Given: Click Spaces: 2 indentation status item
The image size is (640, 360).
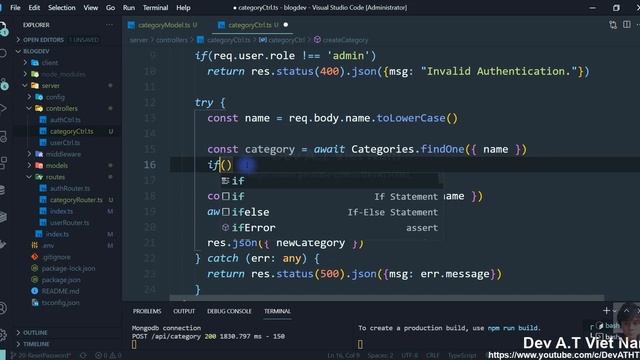Looking at the screenshot, I should pos(380,356).
